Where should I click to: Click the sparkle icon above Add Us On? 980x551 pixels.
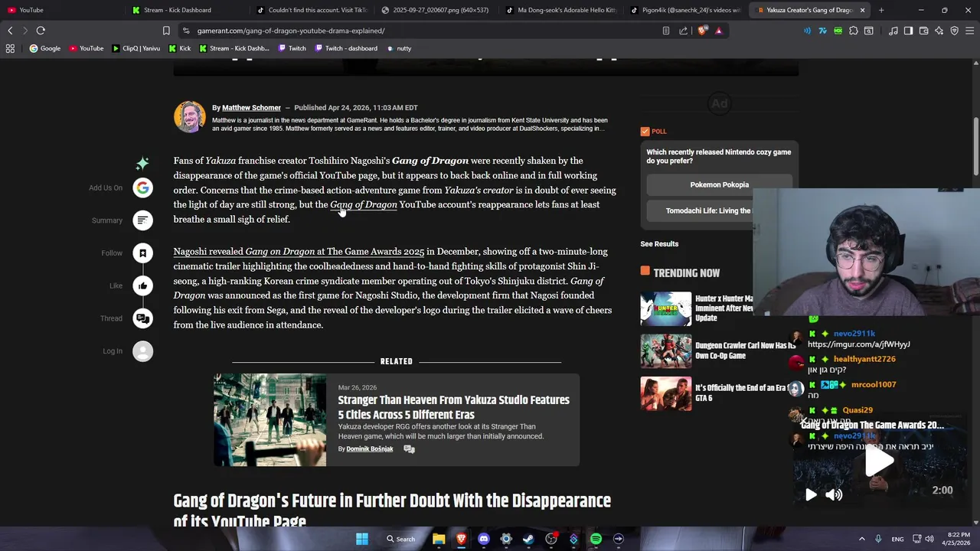click(x=142, y=163)
